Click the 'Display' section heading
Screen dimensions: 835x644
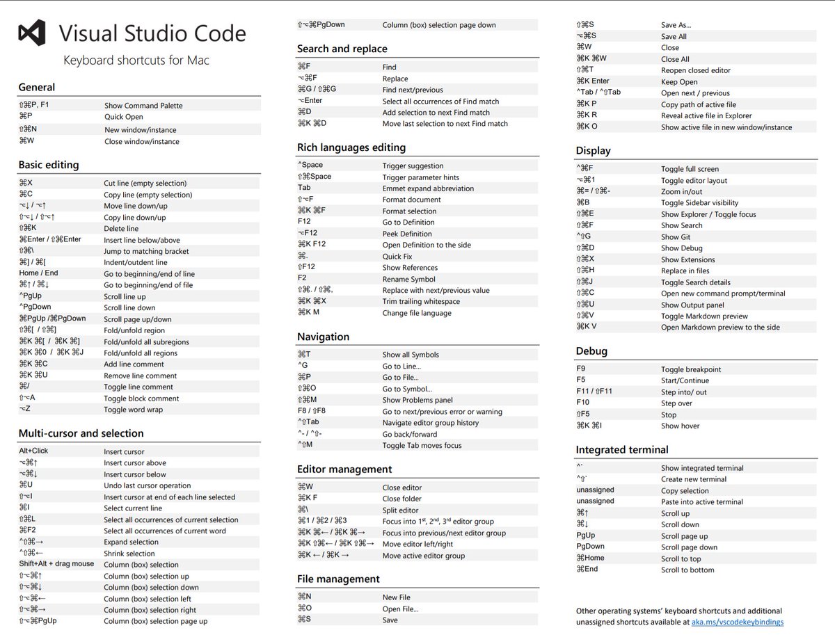tap(593, 151)
